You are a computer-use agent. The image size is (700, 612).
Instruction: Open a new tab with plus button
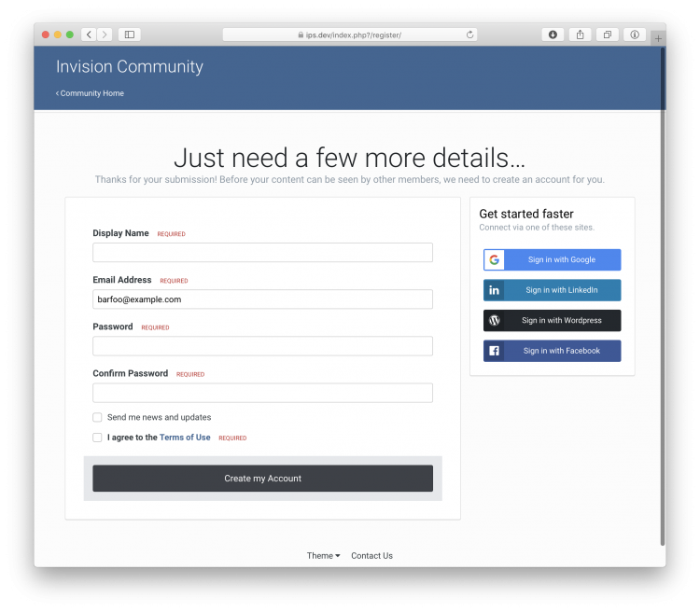658,38
